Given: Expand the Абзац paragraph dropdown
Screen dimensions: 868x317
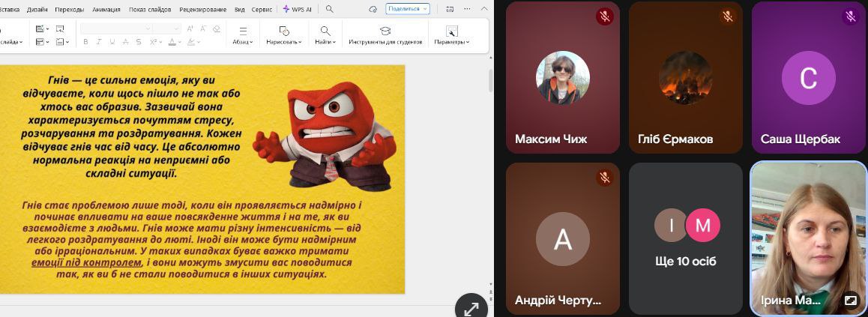Looking at the screenshot, I should 242,35.
